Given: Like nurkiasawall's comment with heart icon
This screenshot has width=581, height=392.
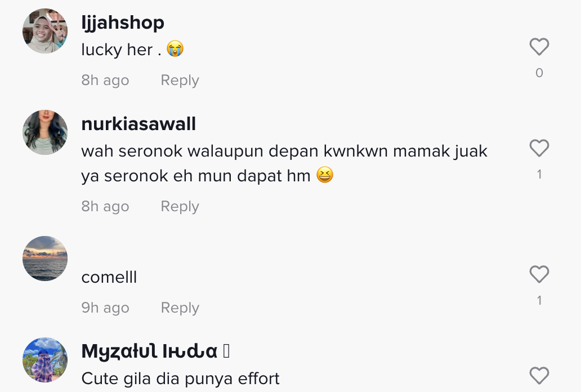Looking at the screenshot, I should [539, 148].
